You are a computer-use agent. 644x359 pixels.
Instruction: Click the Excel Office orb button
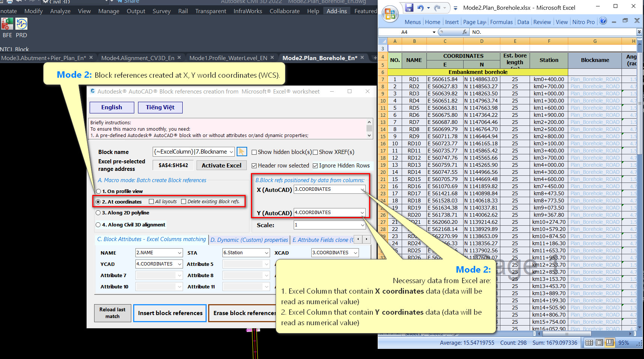pos(390,14)
